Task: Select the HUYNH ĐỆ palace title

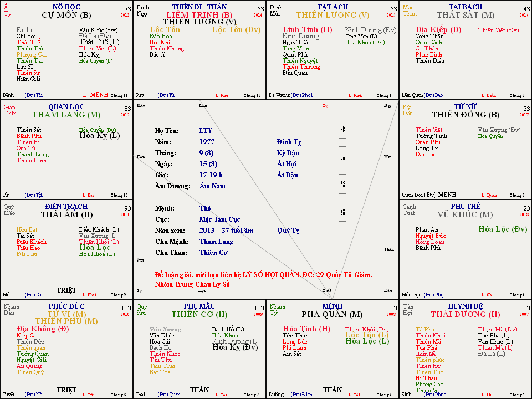Action: coord(465,306)
